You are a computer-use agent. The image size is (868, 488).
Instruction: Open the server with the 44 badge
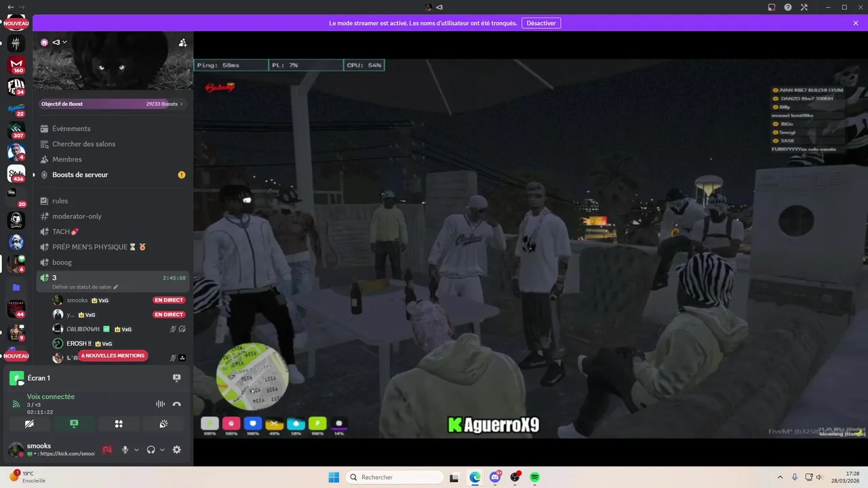[16, 309]
